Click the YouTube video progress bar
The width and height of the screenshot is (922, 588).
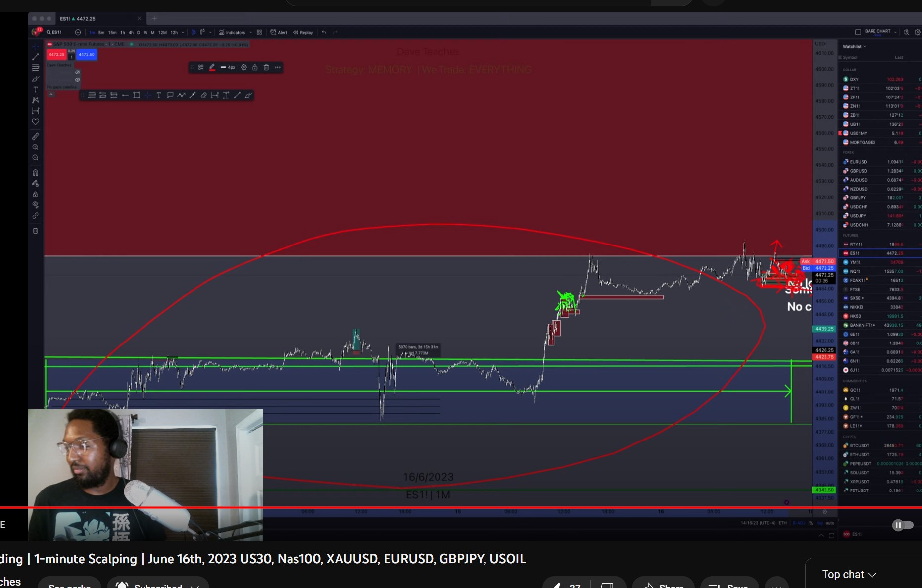tap(461, 508)
